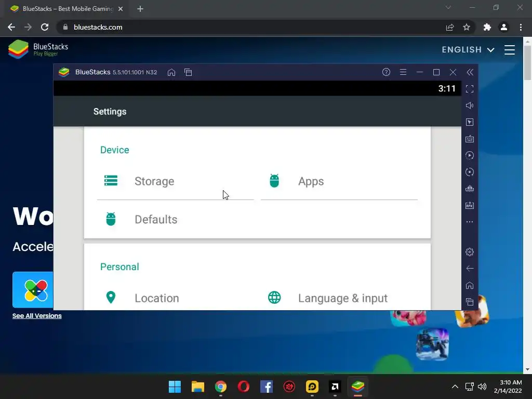This screenshot has width=532, height=399.
Task: Open keyboard game controls icon
Action: click(470, 139)
